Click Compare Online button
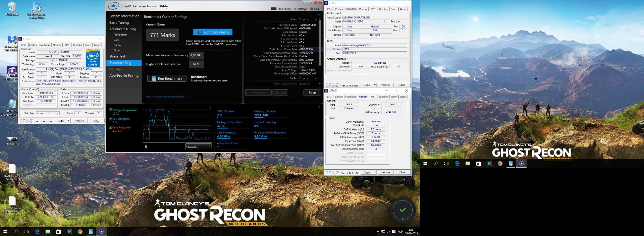The image size is (644, 236). pyautogui.click(x=213, y=32)
